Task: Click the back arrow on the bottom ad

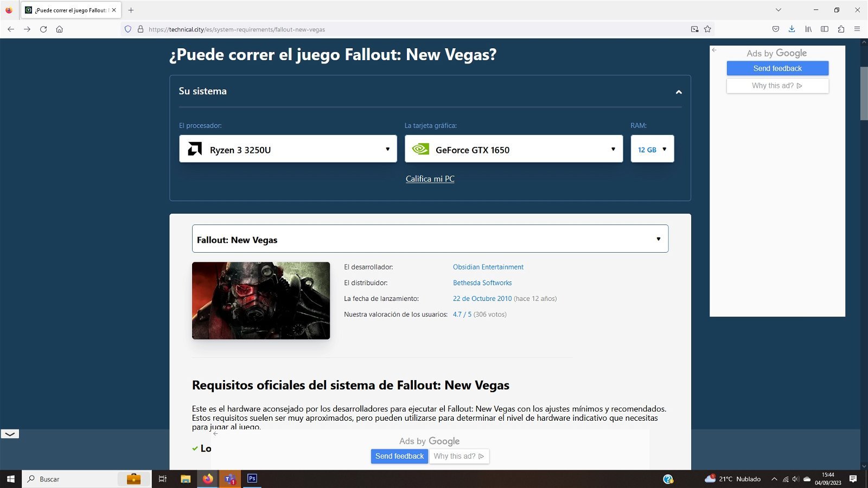Action: tap(215, 434)
